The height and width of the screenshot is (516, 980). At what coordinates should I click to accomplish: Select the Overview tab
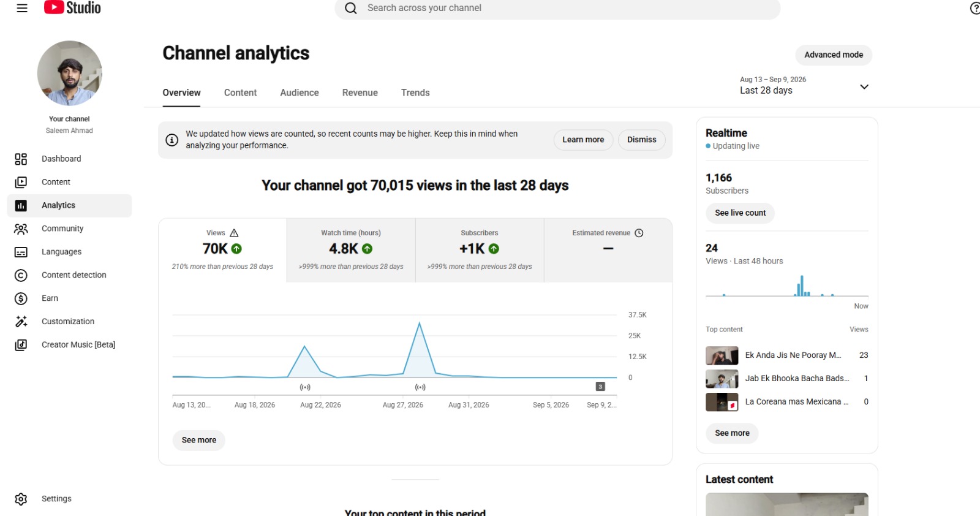[x=181, y=93]
